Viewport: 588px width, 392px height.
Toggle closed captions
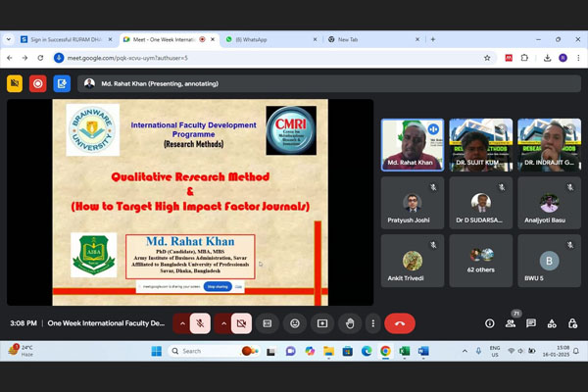pos(267,322)
